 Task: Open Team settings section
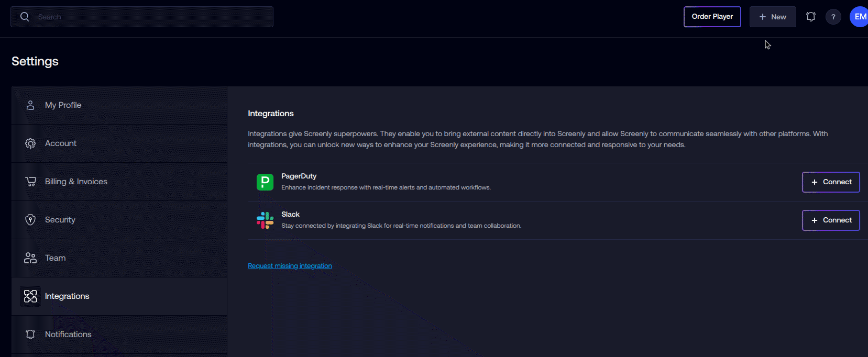(119, 258)
